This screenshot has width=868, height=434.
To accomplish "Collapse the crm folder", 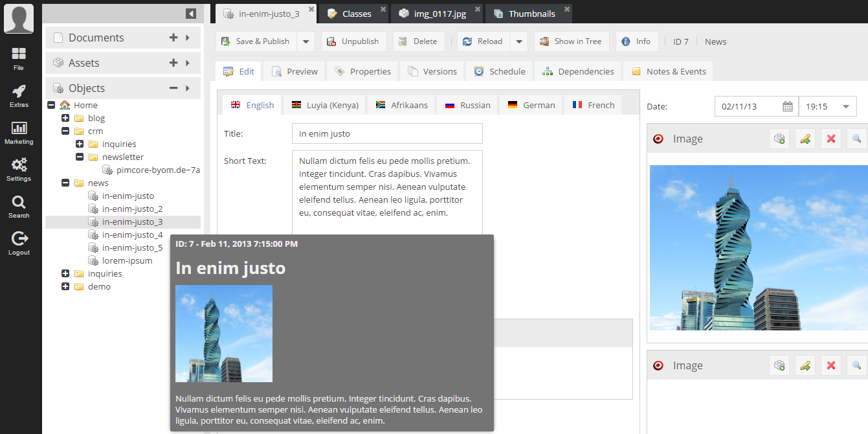I will [x=65, y=131].
